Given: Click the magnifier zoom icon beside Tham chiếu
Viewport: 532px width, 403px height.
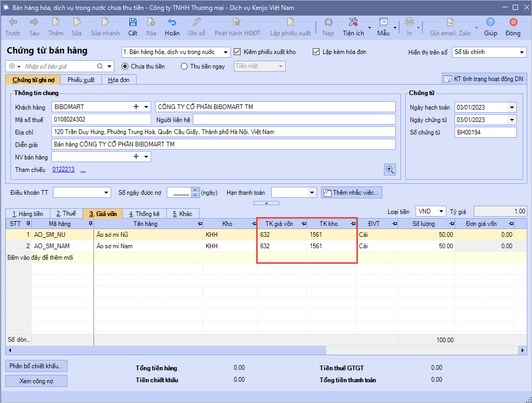Looking at the screenshot, I should point(390,169).
